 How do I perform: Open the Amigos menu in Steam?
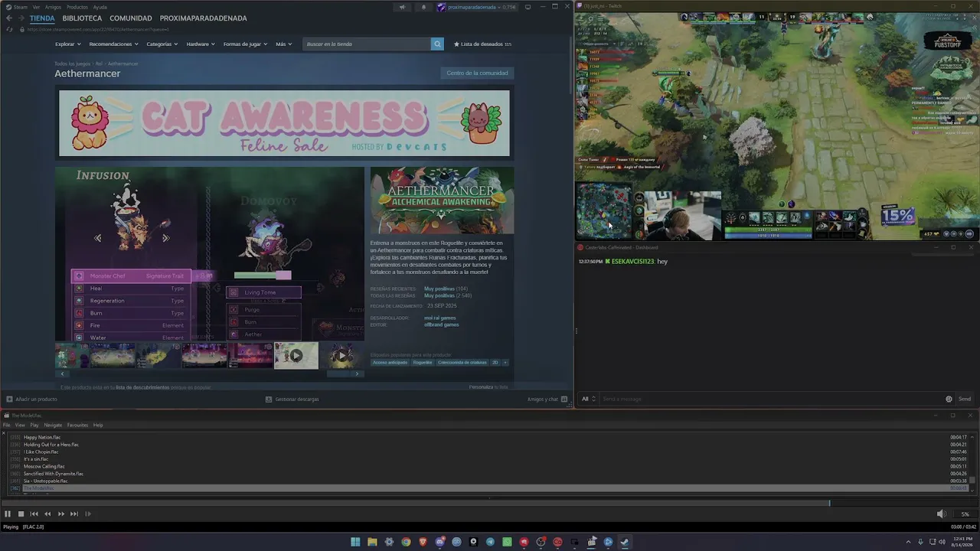coord(53,7)
